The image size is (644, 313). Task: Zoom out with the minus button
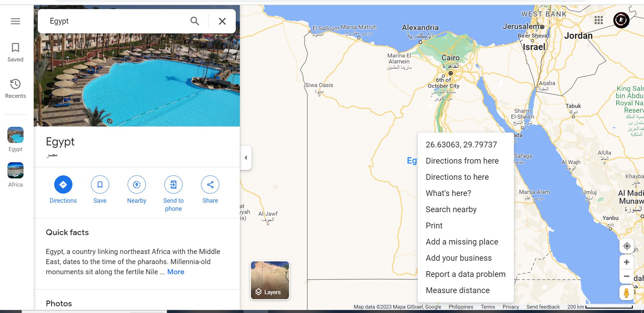pos(627,276)
